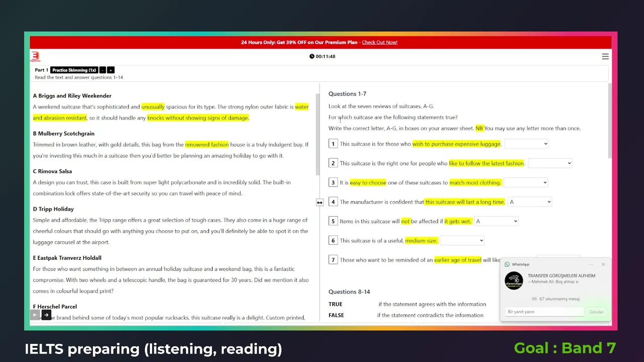Screen dimensions: 644x362
Task: Click the Gönder send button
Action: (596, 312)
